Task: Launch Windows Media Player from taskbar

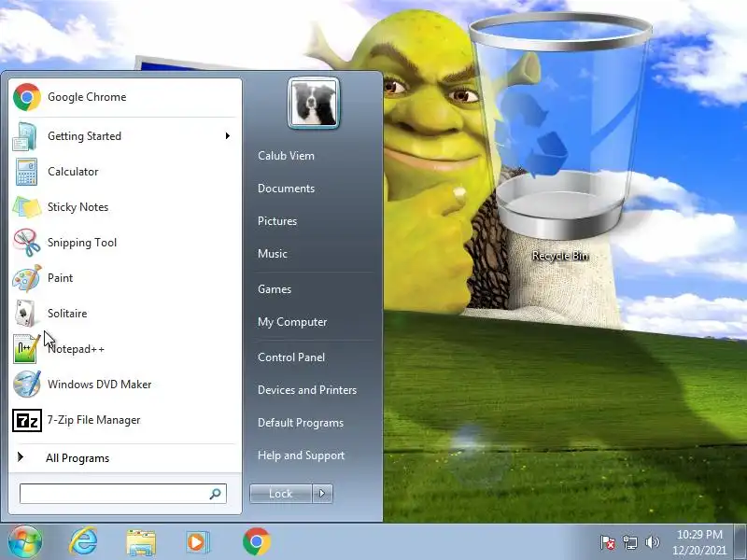Action: 197,542
